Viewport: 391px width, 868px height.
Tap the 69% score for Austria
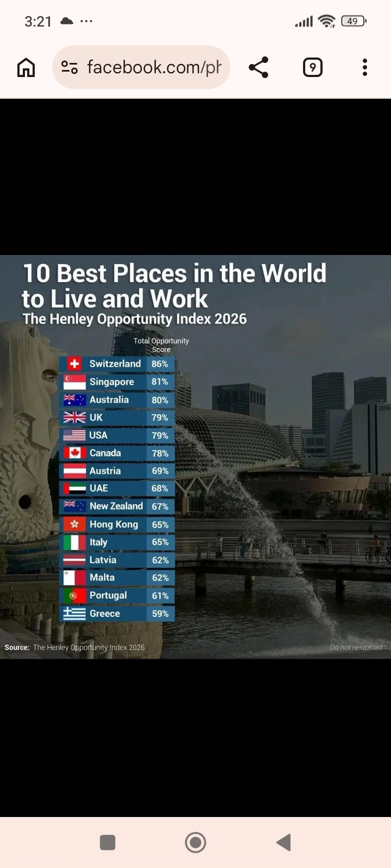pyautogui.click(x=160, y=471)
